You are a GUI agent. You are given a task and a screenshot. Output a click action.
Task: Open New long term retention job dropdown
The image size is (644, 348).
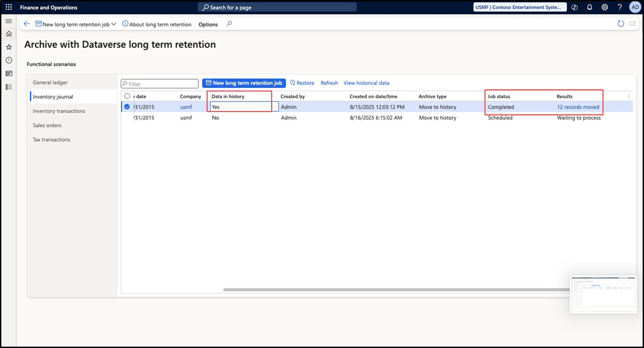click(x=76, y=24)
